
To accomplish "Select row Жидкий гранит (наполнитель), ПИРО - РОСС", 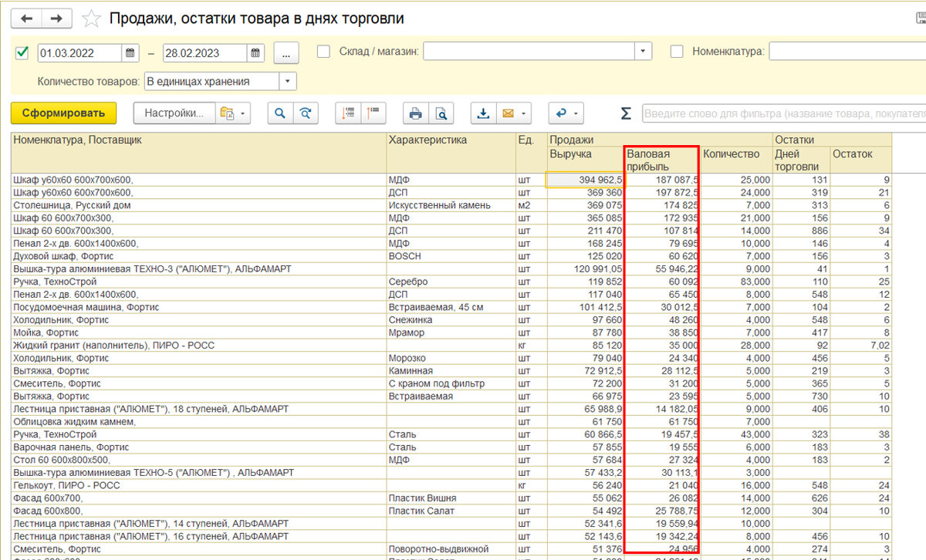I will 451,345.
